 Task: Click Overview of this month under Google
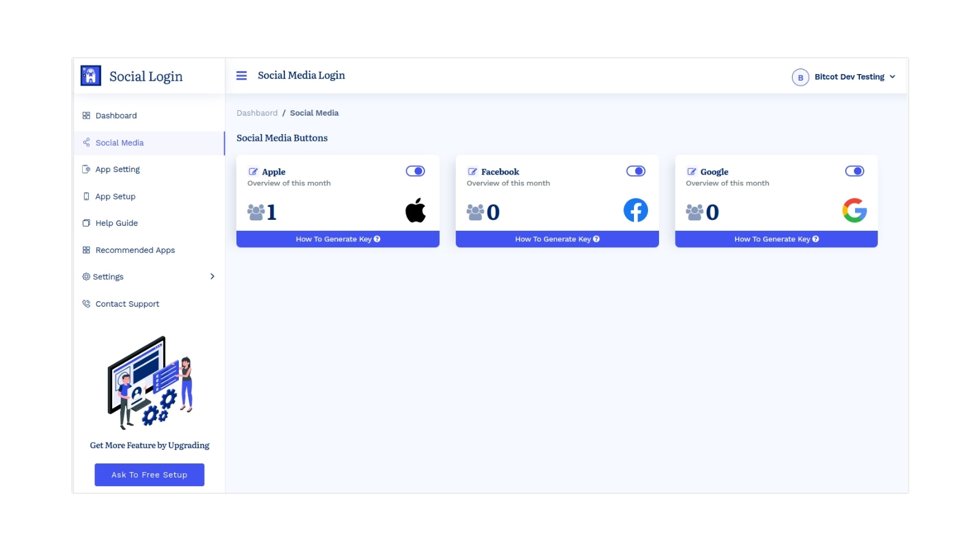728,184
